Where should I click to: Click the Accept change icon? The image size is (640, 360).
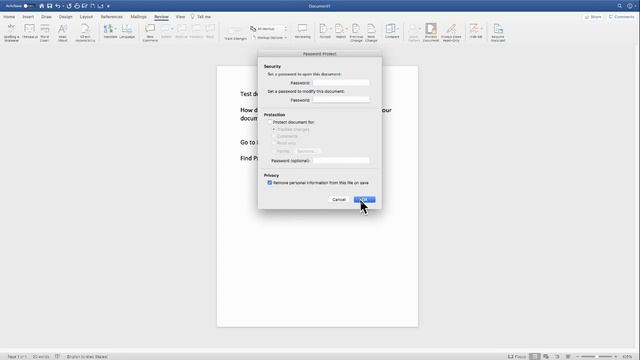pyautogui.click(x=324, y=29)
